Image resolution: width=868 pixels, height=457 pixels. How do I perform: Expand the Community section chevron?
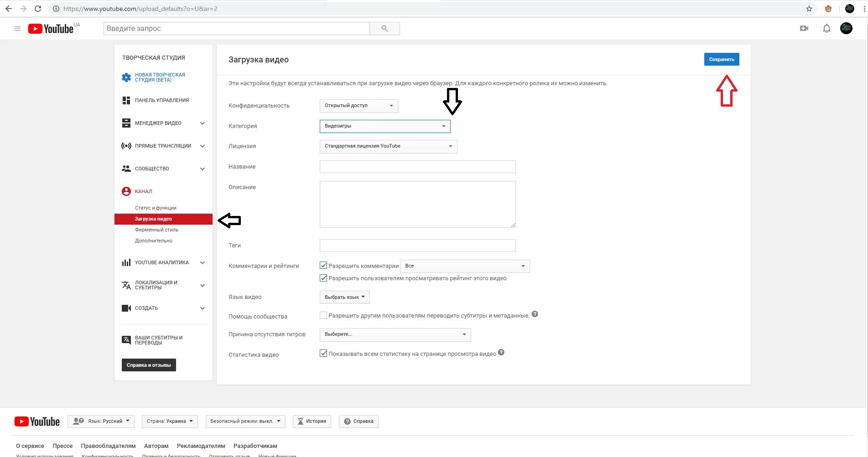pos(203,169)
